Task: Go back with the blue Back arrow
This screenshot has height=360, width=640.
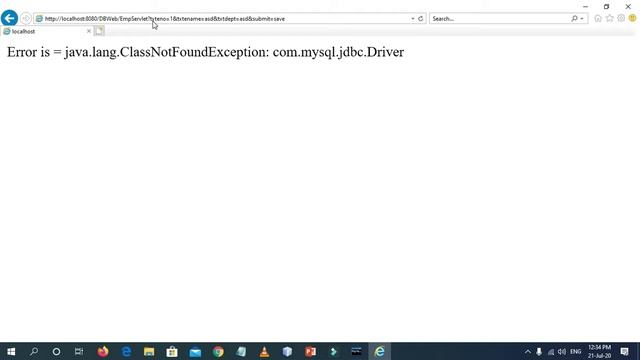Action: tap(9, 18)
